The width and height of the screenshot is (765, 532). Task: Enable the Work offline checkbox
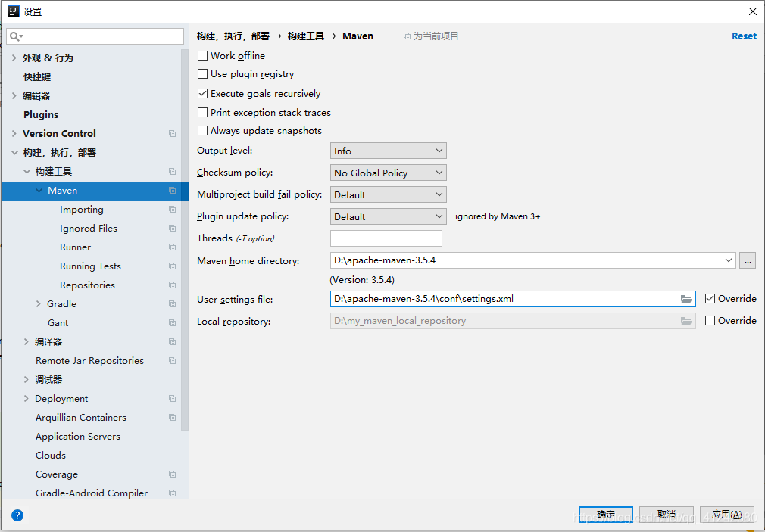202,55
